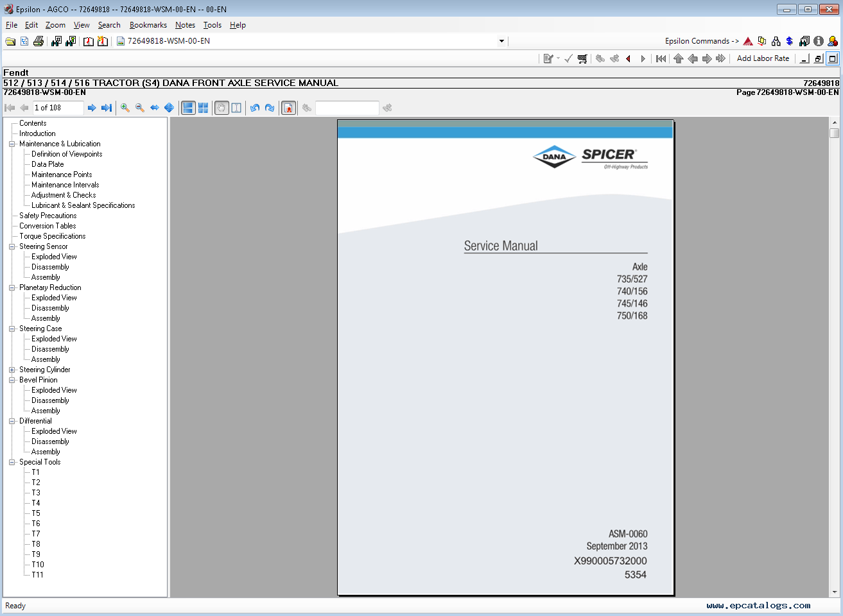843x616 pixels.
Task: Collapse Special Tools tree node
Action: tap(12, 463)
